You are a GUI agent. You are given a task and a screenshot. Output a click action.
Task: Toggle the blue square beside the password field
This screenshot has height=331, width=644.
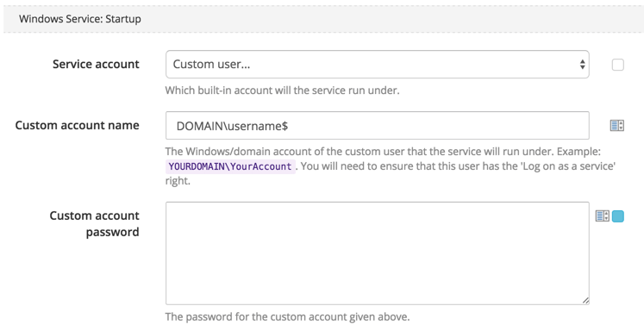618,216
